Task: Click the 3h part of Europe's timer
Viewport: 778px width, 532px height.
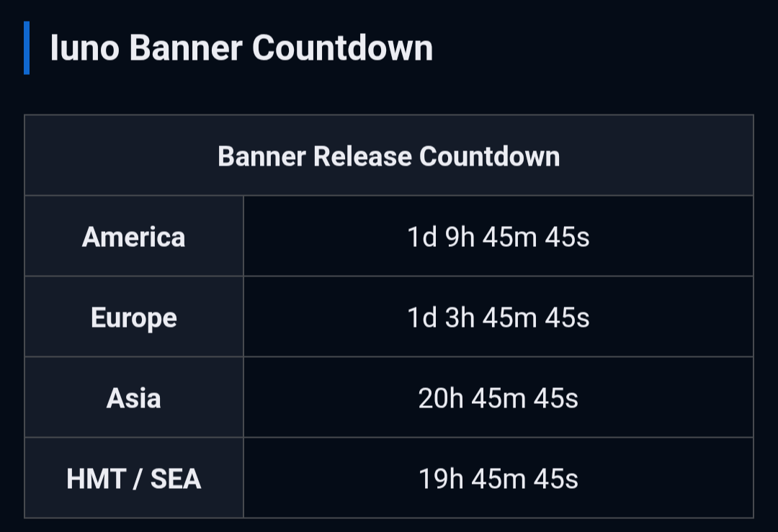Action: [460, 317]
